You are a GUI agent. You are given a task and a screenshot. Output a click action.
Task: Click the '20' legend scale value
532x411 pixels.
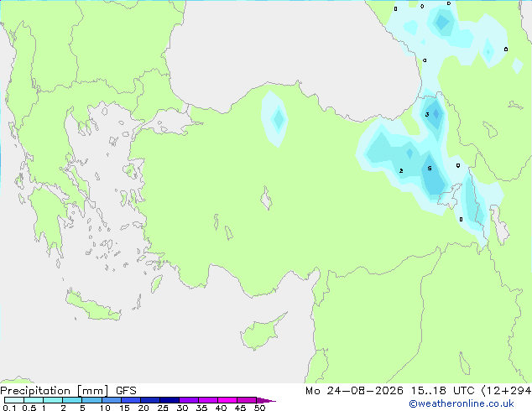(x=143, y=408)
